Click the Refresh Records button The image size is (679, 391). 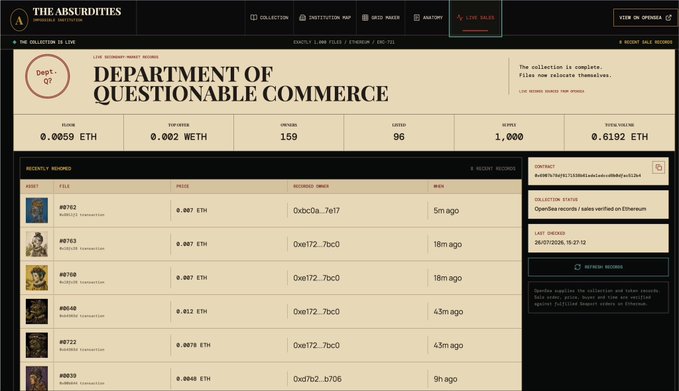click(x=598, y=267)
